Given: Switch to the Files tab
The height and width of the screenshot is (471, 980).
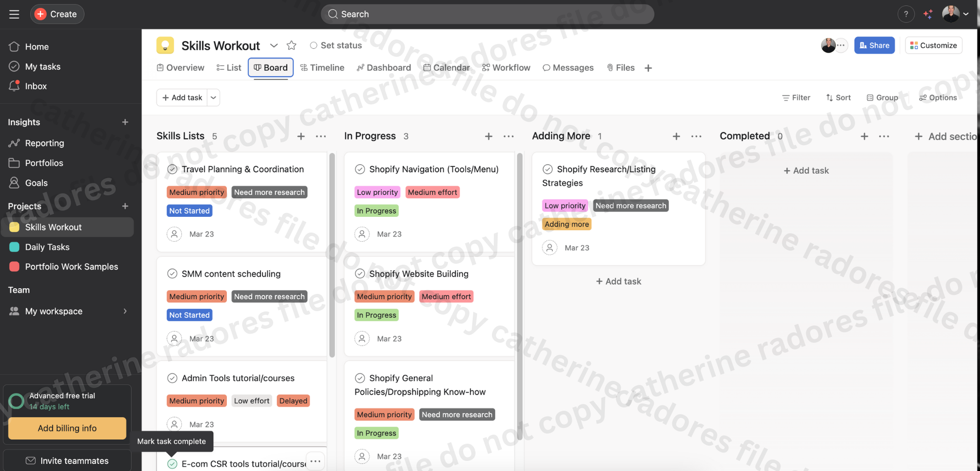Looking at the screenshot, I should [621, 68].
